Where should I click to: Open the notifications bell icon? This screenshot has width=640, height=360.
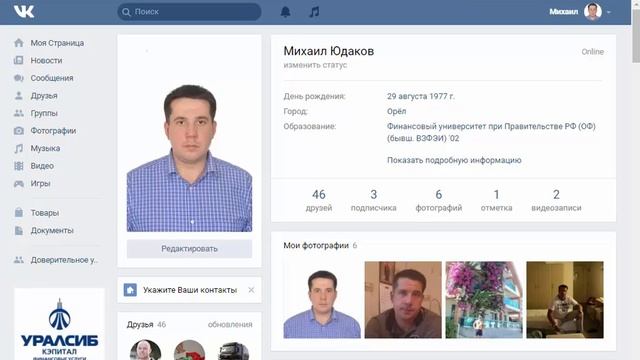click(x=285, y=12)
